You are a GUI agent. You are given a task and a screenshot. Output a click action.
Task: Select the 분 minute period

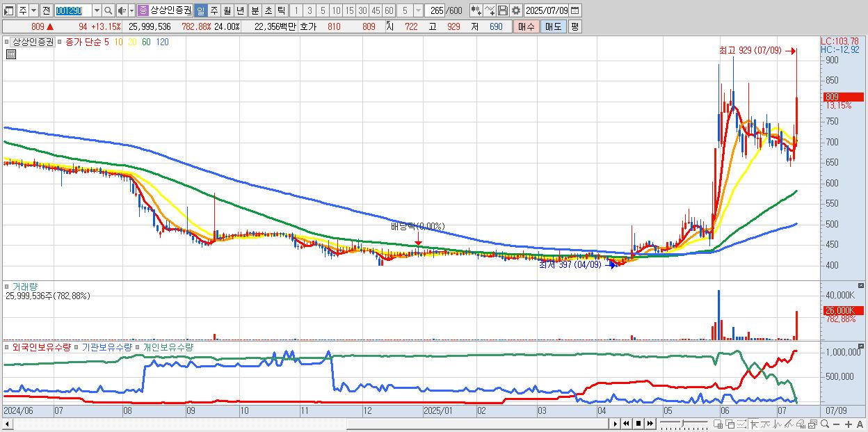(x=255, y=10)
